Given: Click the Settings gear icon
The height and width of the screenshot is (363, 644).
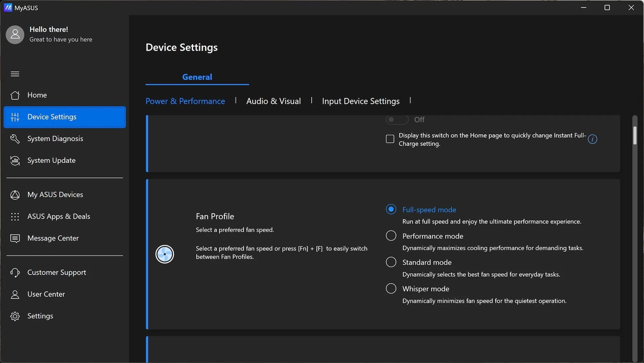Looking at the screenshot, I should click(x=15, y=316).
